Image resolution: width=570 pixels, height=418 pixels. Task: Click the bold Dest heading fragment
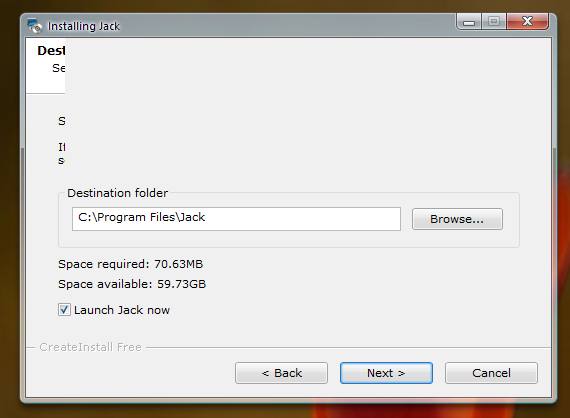(x=51, y=51)
